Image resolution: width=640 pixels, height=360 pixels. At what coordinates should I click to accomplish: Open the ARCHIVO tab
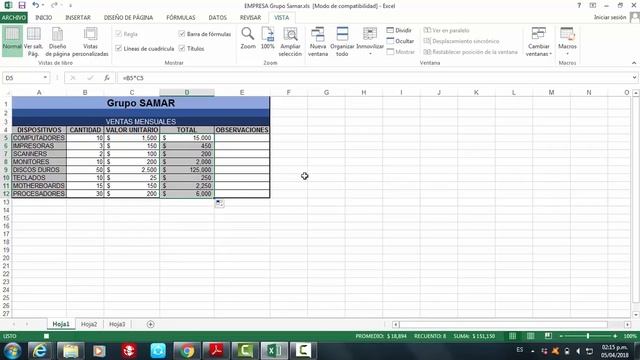point(13,18)
